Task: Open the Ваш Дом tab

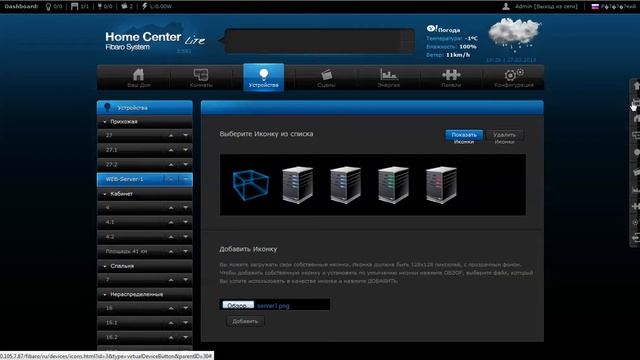Action: [139, 78]
